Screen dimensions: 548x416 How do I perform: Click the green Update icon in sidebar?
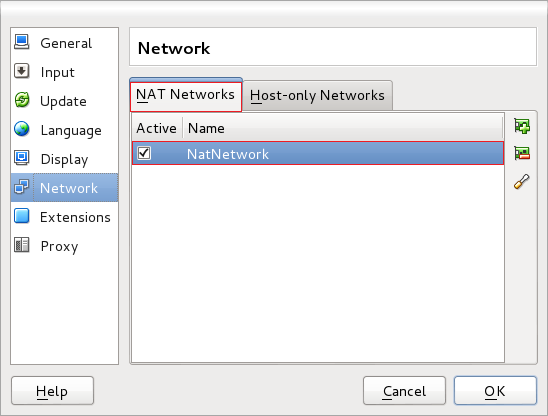(22, 100)
